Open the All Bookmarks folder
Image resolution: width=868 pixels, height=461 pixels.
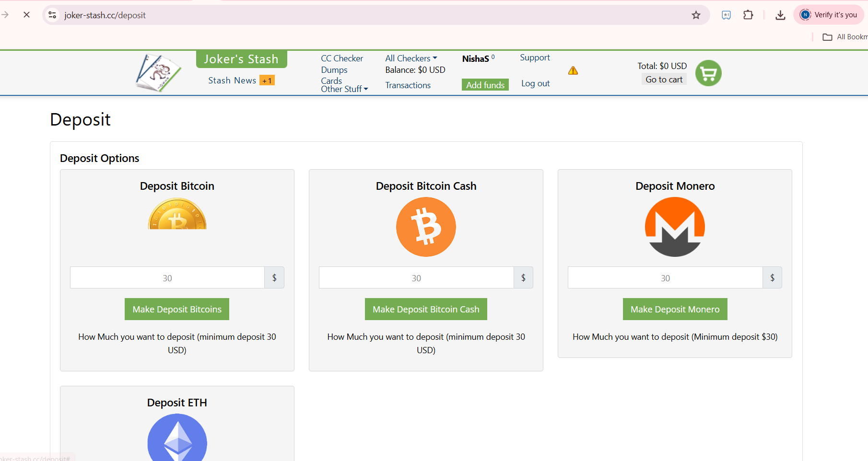click(845, 37)
